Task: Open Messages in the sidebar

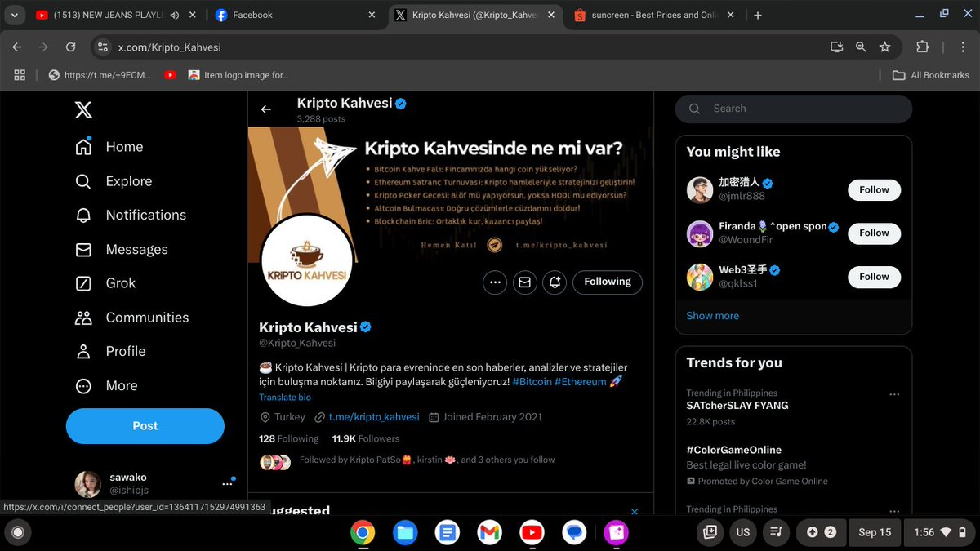Action: coord(122,249)
